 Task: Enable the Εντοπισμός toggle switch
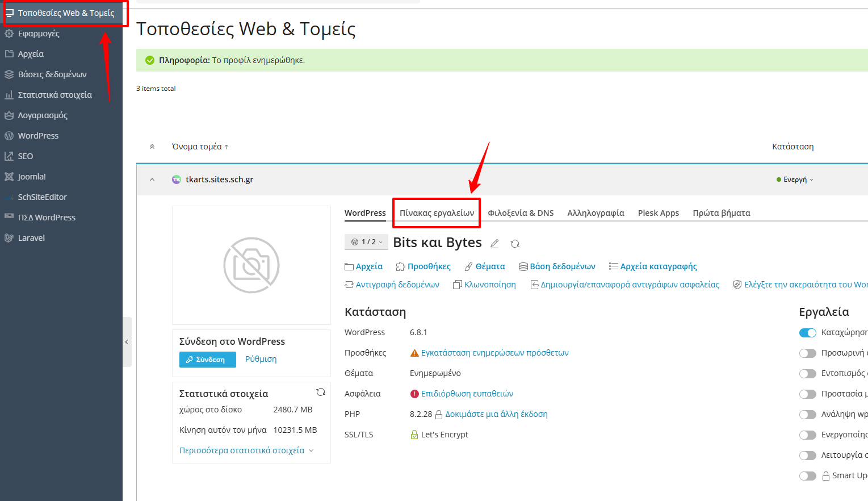click(x=808, y=374)
